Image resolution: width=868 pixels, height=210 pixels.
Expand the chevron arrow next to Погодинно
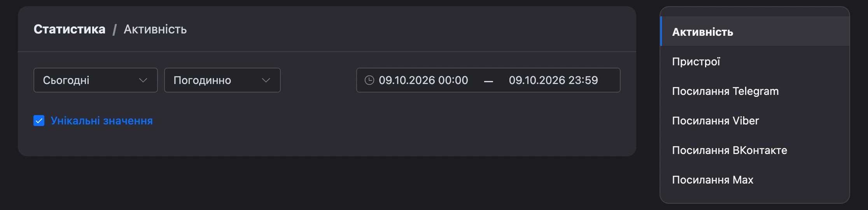coord(266,80)
